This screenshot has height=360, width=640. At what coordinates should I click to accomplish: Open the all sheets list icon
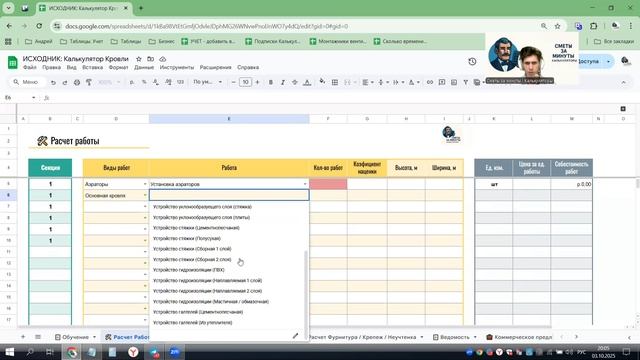pos(38,337)
